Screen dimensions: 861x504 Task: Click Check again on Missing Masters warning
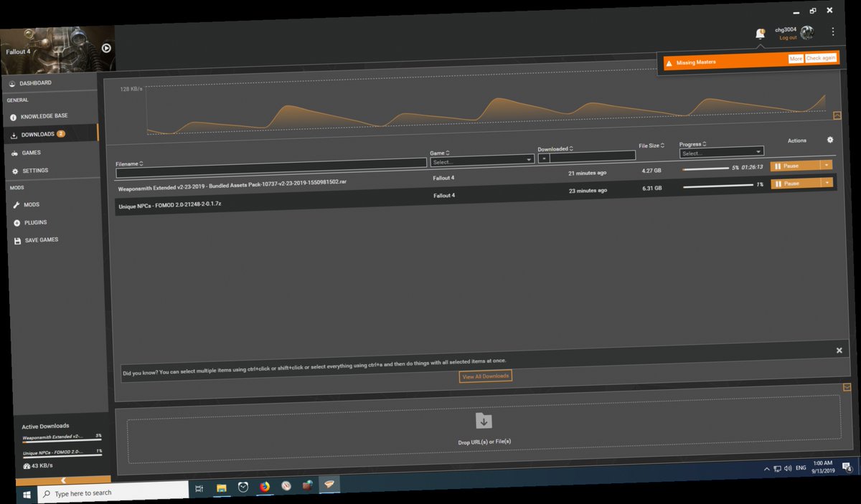pos(821,58)
